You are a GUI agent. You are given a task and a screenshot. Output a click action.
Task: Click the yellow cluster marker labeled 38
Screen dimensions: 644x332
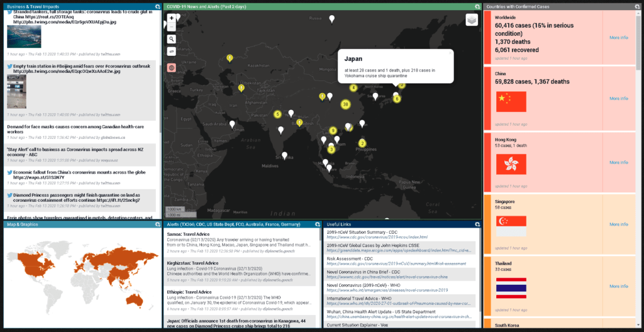point(345,104)
